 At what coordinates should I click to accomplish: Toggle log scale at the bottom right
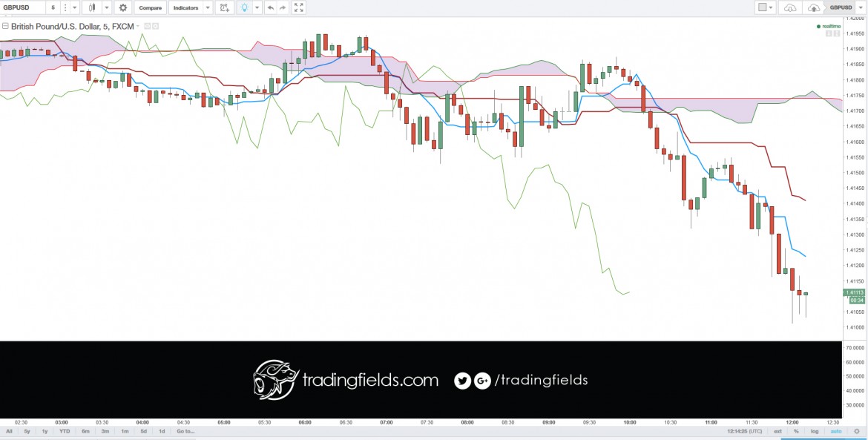click(815, 431)
